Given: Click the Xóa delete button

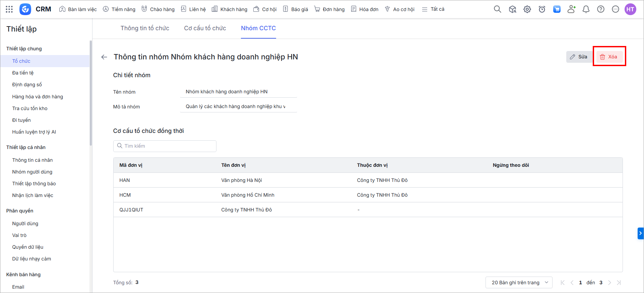Looking at the screenshot, I should point(609,57).
